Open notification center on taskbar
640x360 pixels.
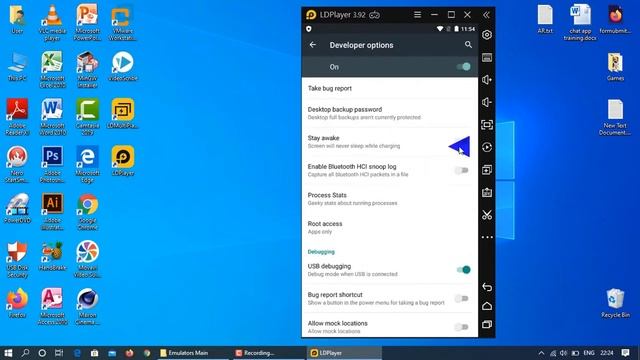tap(626, 353)
